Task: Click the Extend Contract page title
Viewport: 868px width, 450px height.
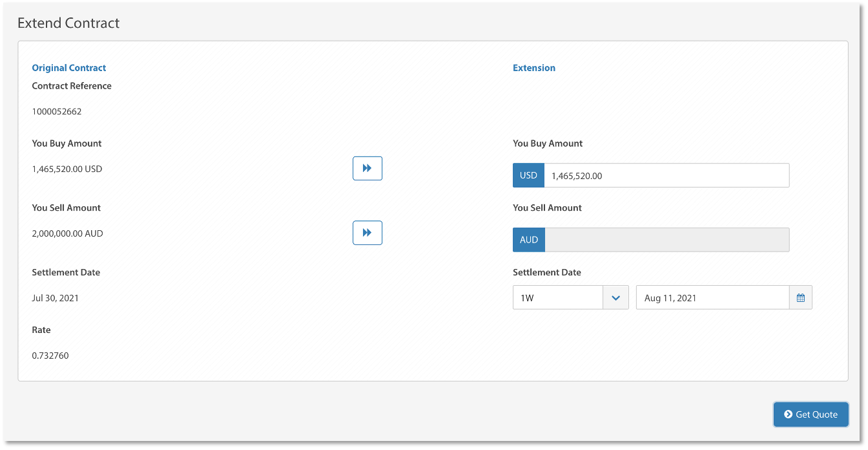Action: click(x=68, y=23)
